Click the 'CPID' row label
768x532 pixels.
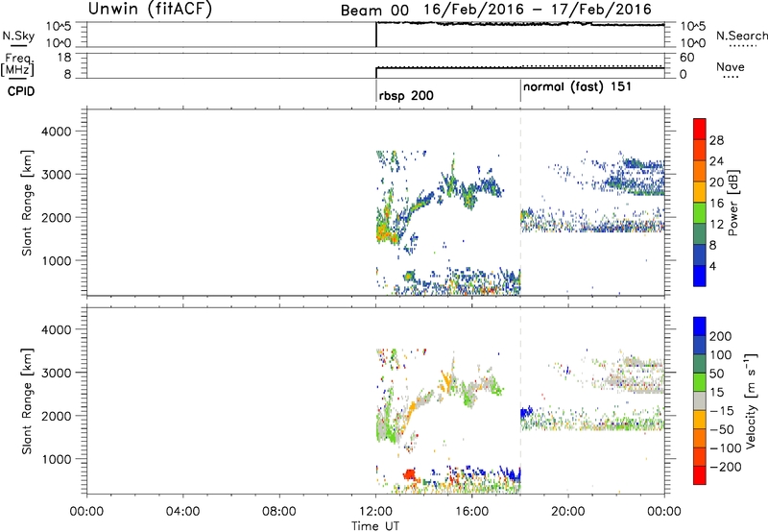coord(21,91)
